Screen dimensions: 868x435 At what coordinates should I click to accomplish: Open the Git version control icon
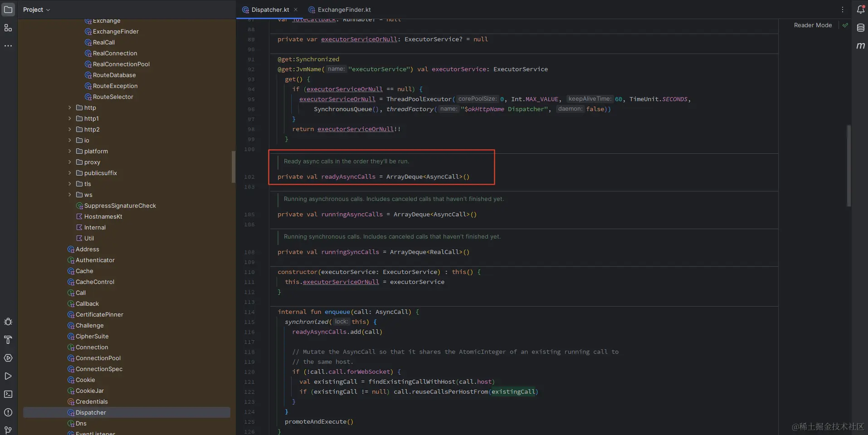click(x=8, y=430)
